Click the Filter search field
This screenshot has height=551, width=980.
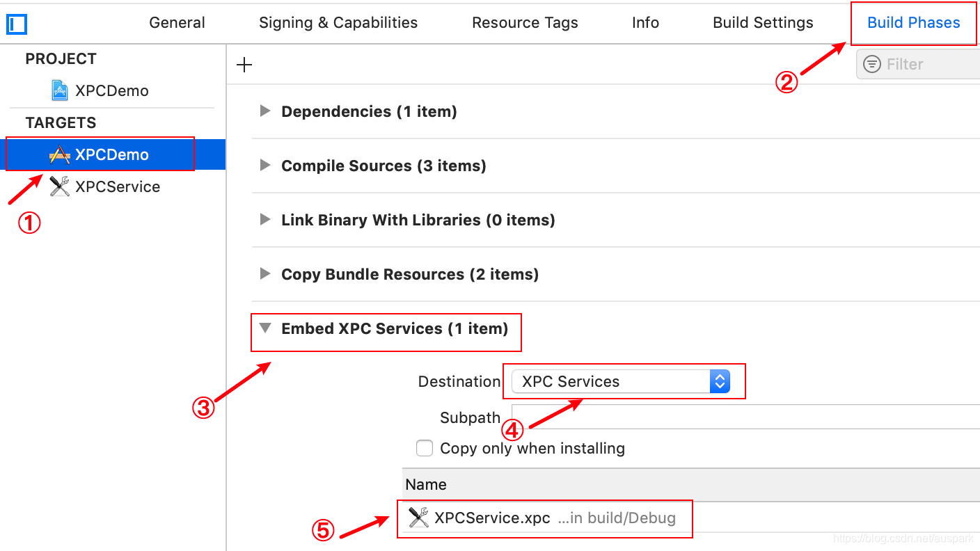pyautogui.click(x=919, y=64)
